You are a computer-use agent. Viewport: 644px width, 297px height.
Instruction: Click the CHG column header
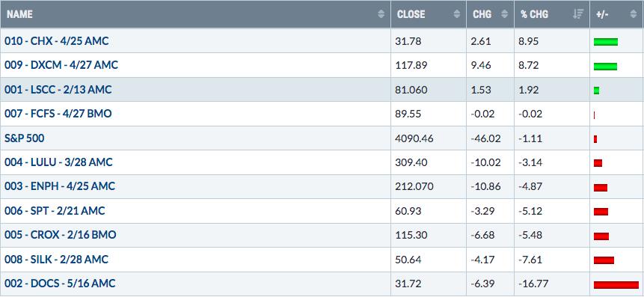coord(482,14)
